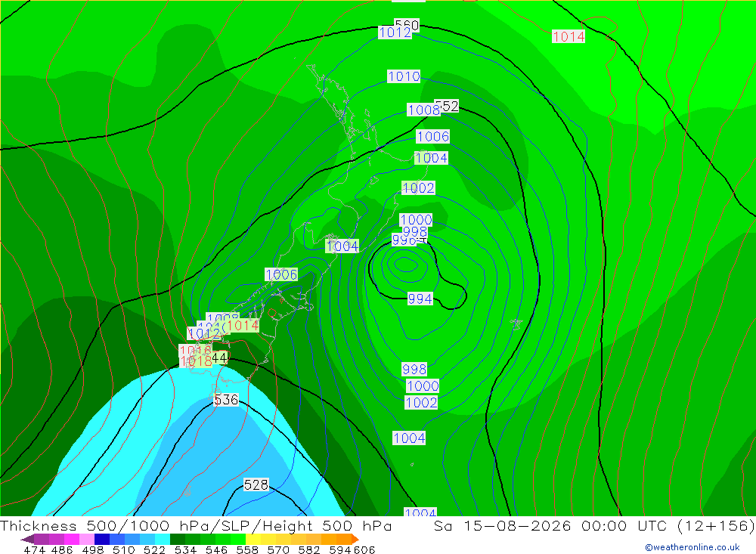Select the yellow legend swatch above 558

coord(253,539)
